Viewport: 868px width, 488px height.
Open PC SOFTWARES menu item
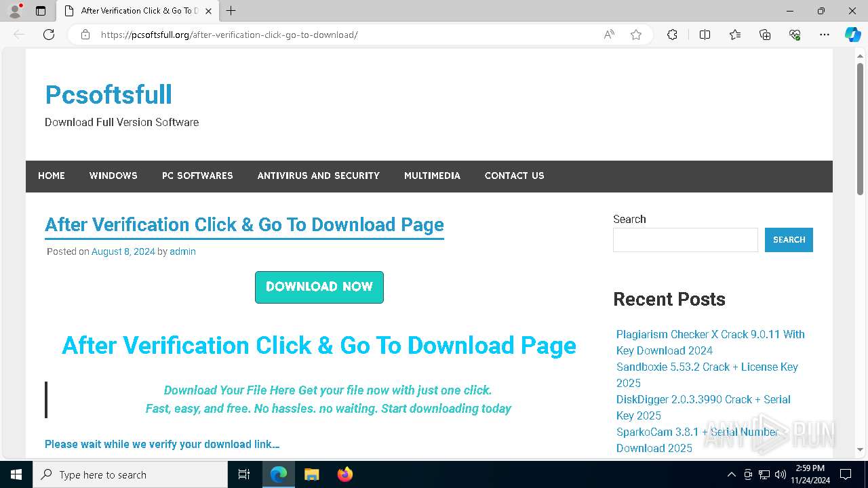pyautogui.click(x=197, y=176)
